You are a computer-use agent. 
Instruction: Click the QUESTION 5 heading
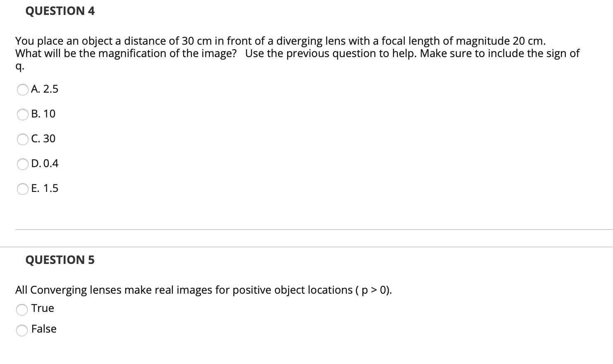point(60,260)
